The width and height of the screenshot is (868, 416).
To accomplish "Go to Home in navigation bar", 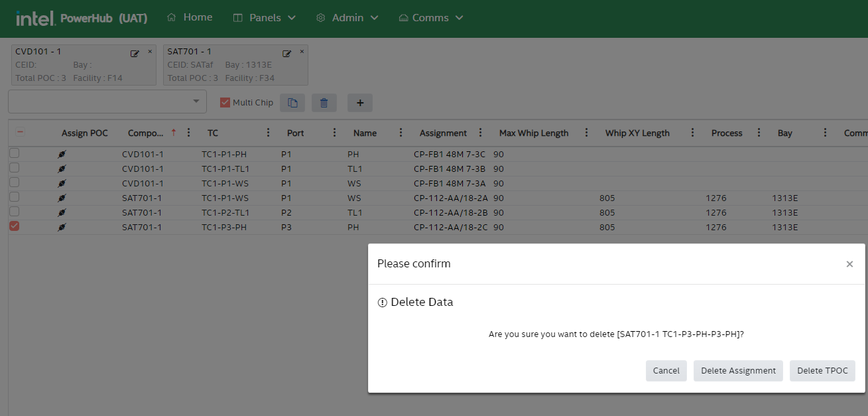I will tap(190, 17).
